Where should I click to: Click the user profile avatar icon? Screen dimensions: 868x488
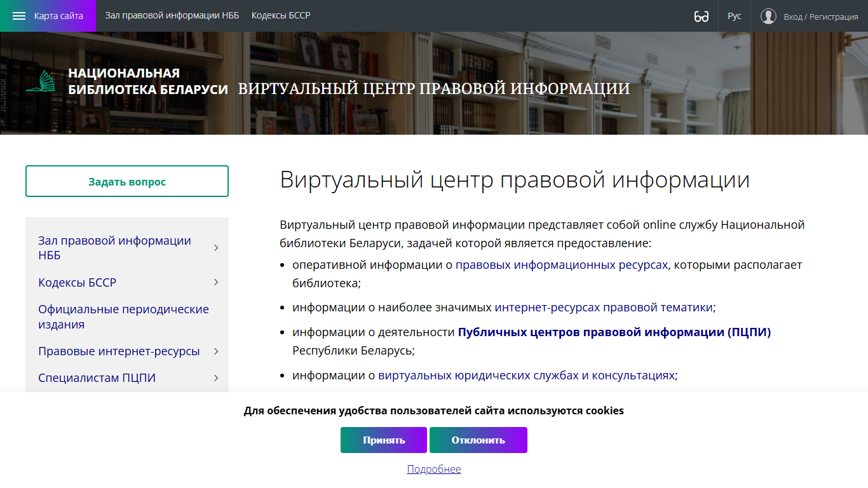(x=768, y=16)
